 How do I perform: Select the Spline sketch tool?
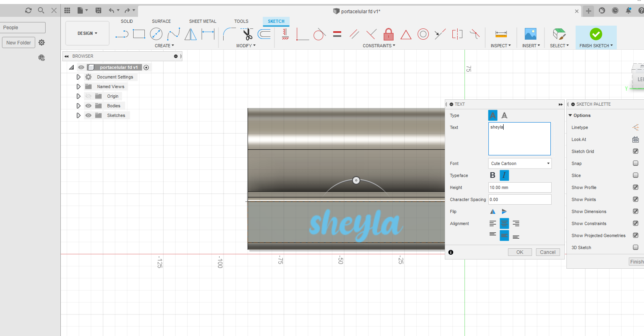click(173, 34)
